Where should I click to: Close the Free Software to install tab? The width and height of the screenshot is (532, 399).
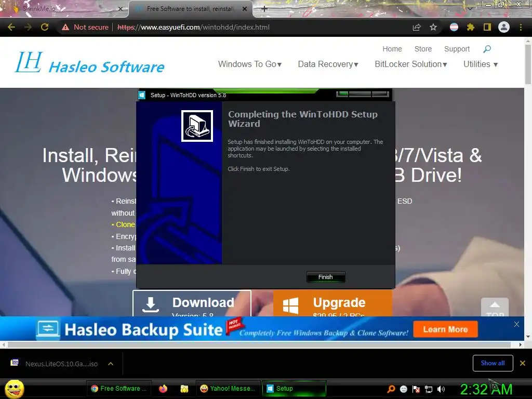click(x=245, y=9)
